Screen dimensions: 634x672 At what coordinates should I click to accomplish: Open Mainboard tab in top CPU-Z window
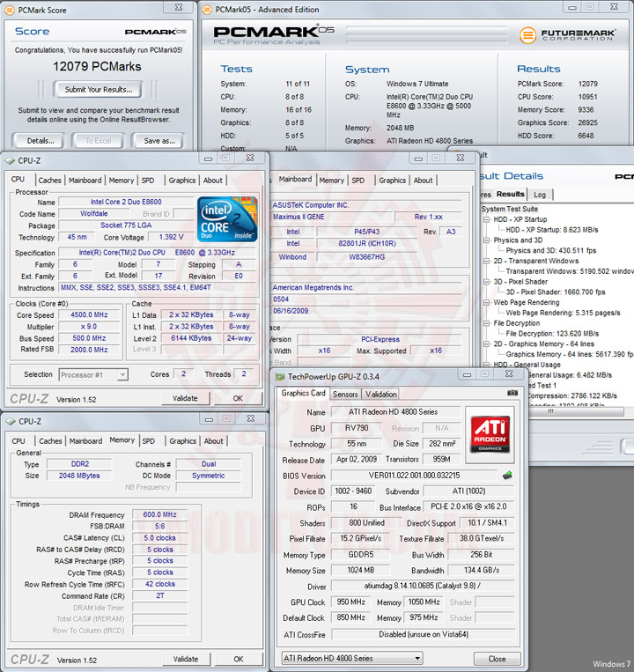85,181
